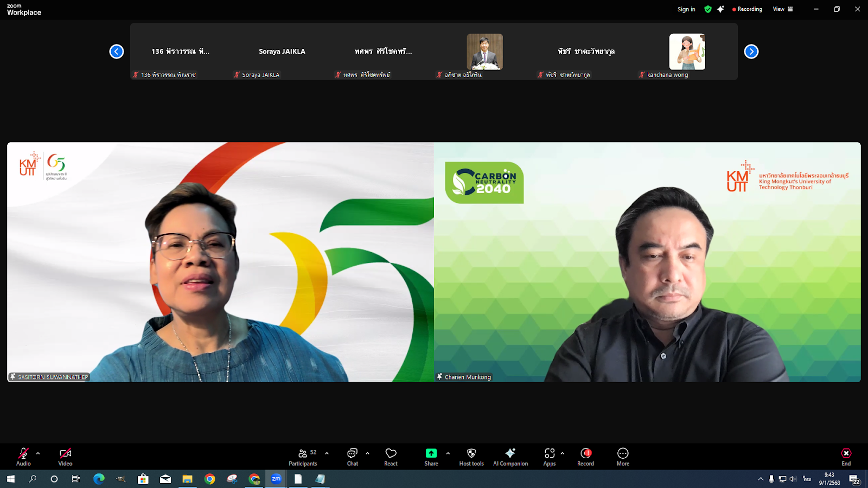Expand share options caret beside Share
Viewport: 868px width, 488px height.
[448, 453]
